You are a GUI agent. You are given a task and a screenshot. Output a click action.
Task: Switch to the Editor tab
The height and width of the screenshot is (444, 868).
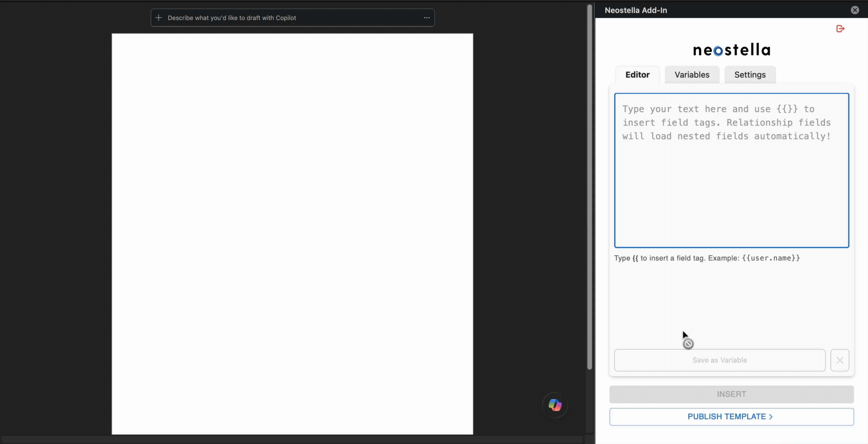click(638, 75)
